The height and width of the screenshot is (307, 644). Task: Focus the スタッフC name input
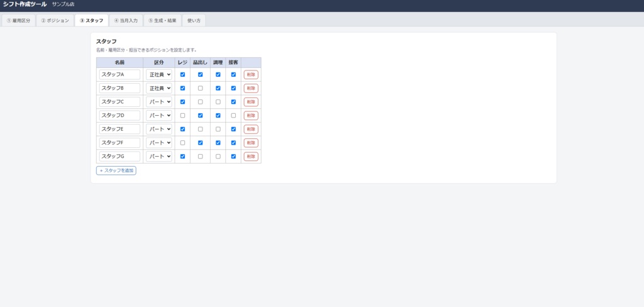pos(119,101)
